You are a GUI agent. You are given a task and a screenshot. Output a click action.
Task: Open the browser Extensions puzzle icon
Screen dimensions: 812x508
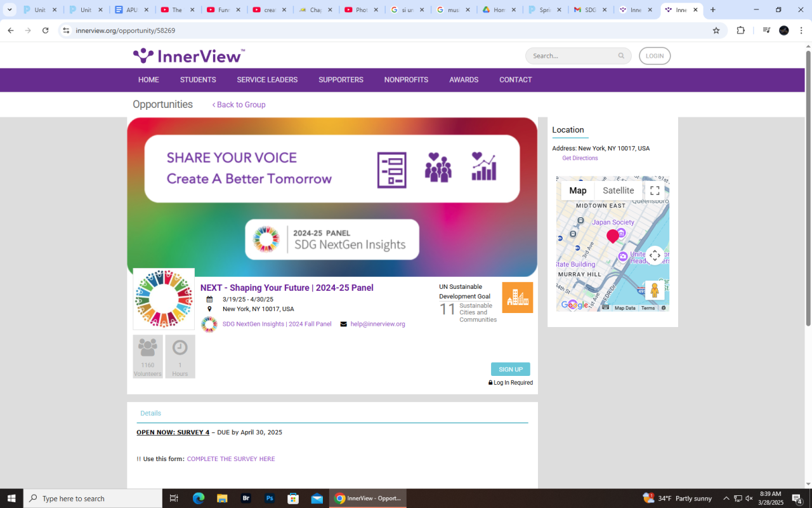click(740, 30)
